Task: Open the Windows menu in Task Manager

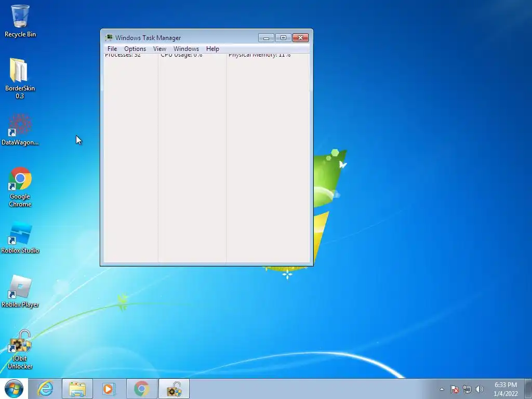Action: pyautogui.click(x=186, y=48)
